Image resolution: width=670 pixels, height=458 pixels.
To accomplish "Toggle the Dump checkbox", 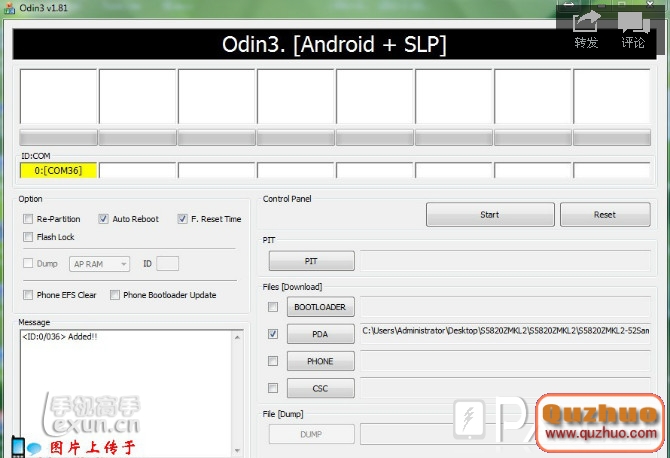I will (28, 263).
